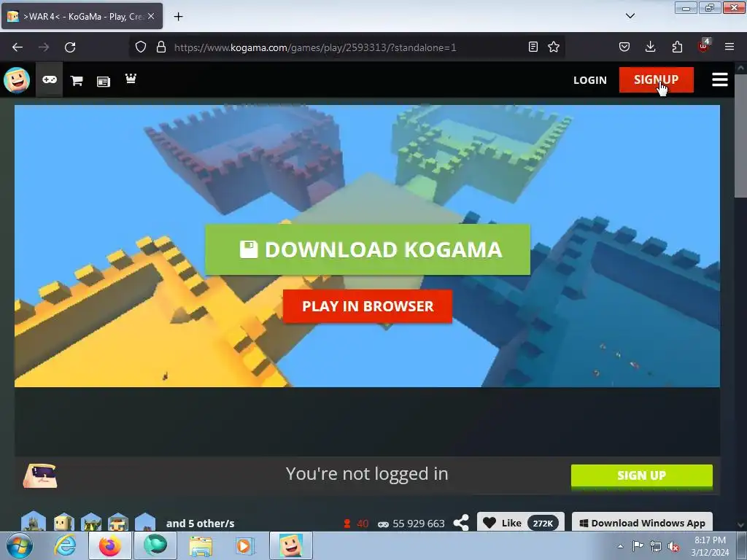747x560 pixels.
Task: Open the hamburger site menu
Action: tap(720, 79)
